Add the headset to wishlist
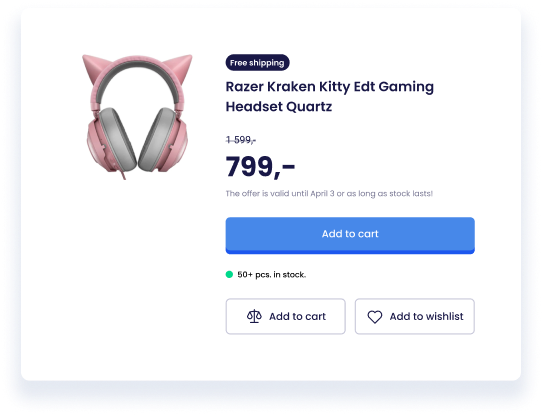 pos(415,317)
